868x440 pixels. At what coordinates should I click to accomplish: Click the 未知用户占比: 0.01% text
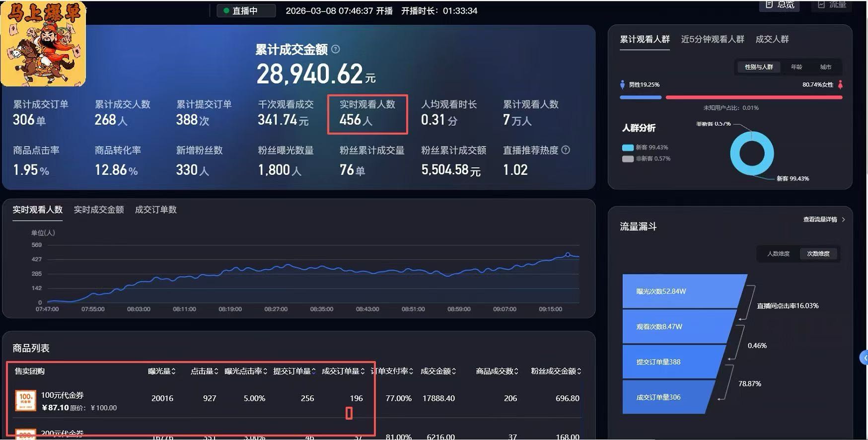click(x=731, y=108)
